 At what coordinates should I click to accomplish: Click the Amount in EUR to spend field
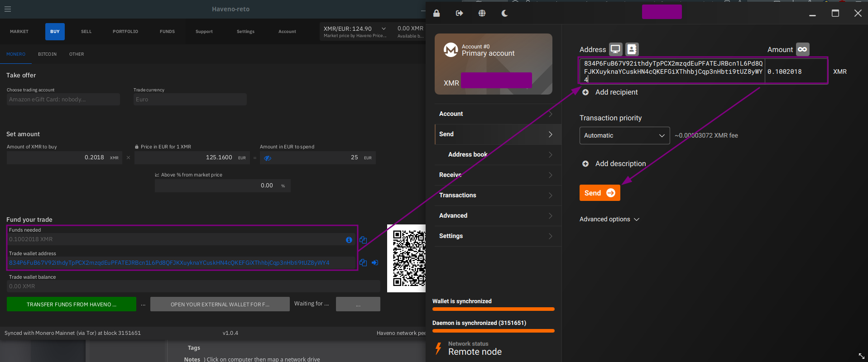[318, 158]
